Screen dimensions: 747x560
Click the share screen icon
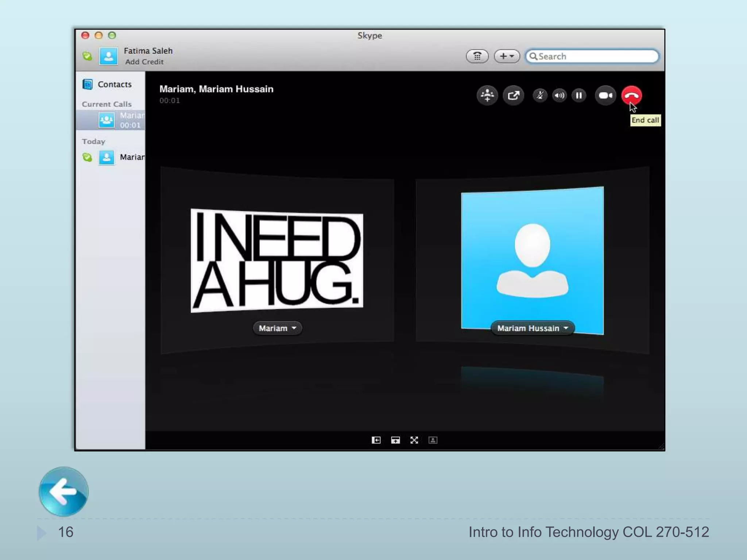(x=513, y=96)
